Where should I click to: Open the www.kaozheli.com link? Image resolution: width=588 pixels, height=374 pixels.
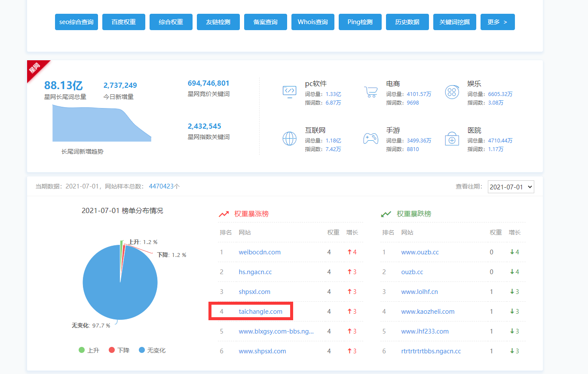428,312
